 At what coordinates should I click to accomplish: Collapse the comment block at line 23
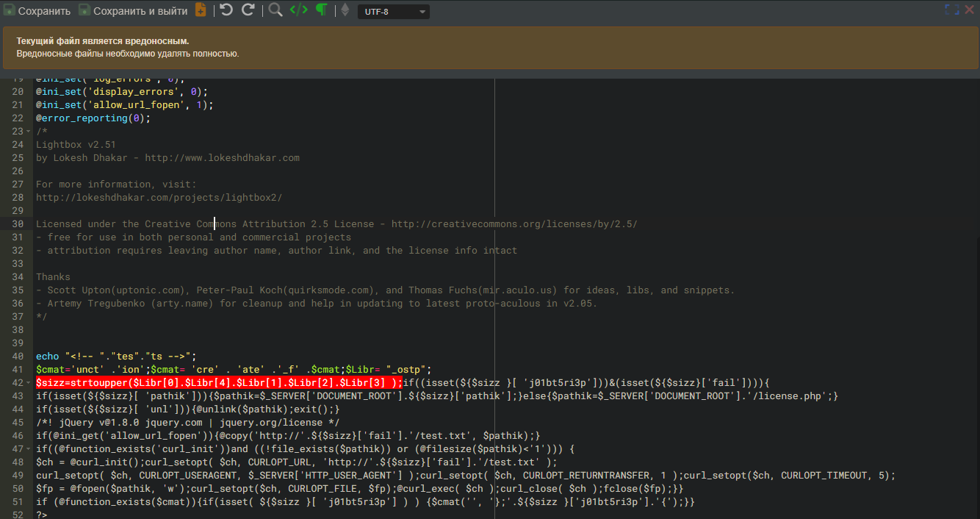point(29,132)
